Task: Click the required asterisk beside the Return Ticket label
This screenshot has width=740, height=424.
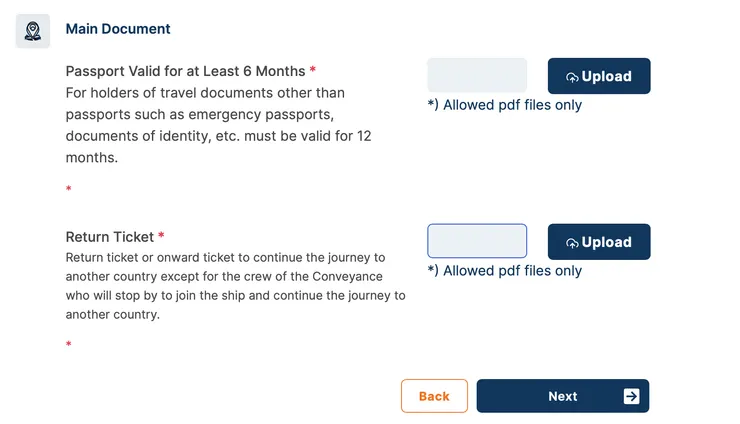Action: coord(161,237)
